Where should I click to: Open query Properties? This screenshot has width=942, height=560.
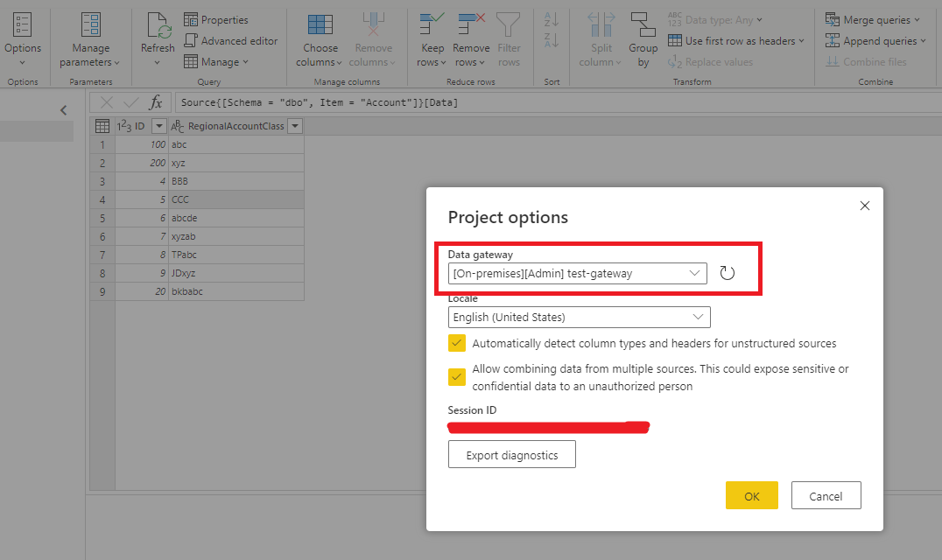[x=216, y=20]
